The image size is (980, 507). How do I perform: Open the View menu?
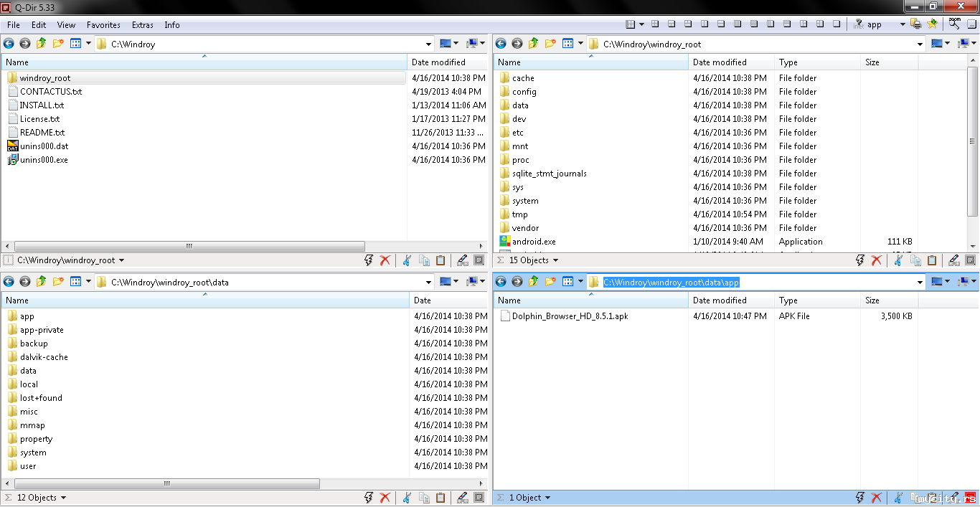tap(67, 24)
